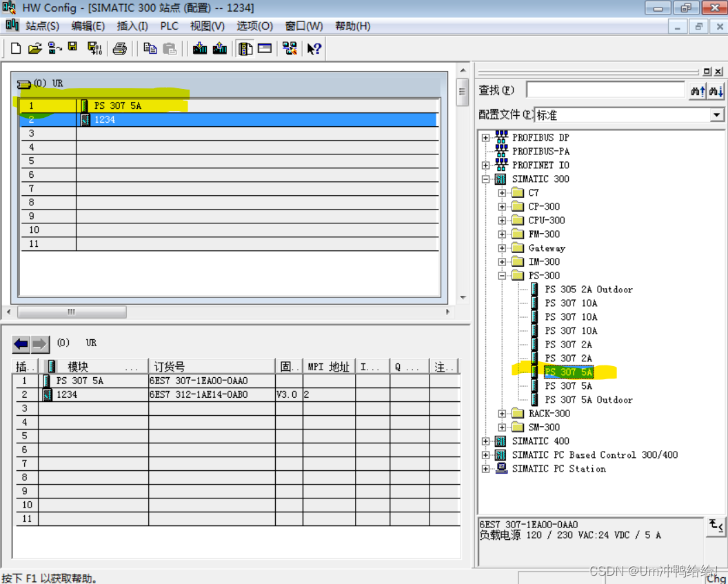The image size is (728, 584).
Task: Click the blue back arrow button
Action: tap(21, 344)
